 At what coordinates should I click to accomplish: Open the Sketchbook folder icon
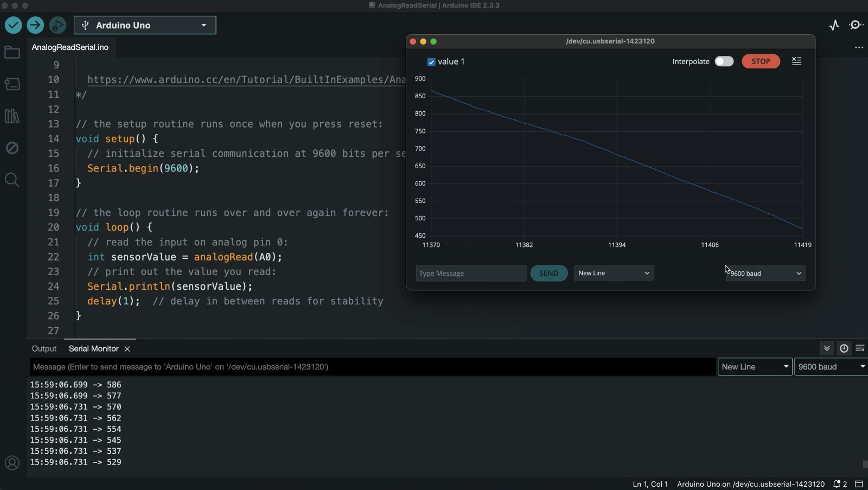pos(12,53)
